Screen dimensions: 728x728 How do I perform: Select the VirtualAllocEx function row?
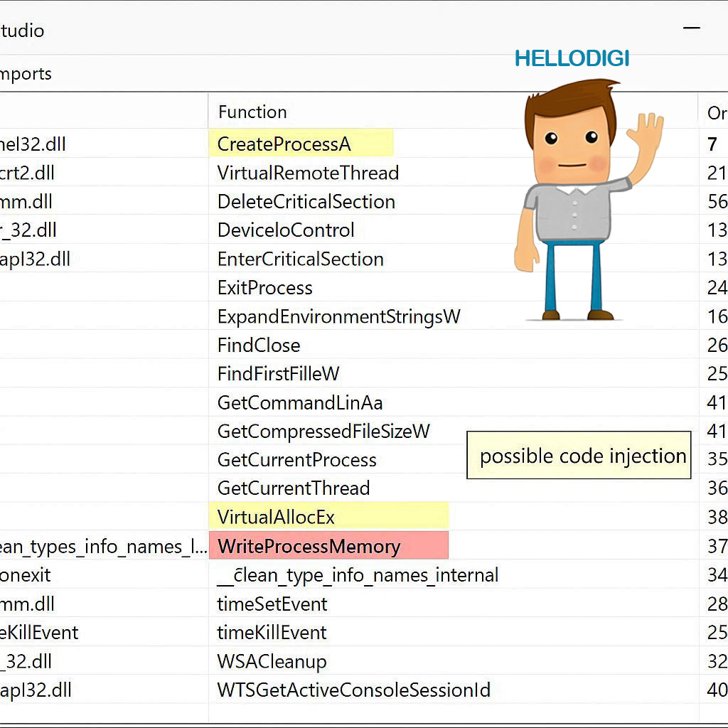(x=276, y=517)
